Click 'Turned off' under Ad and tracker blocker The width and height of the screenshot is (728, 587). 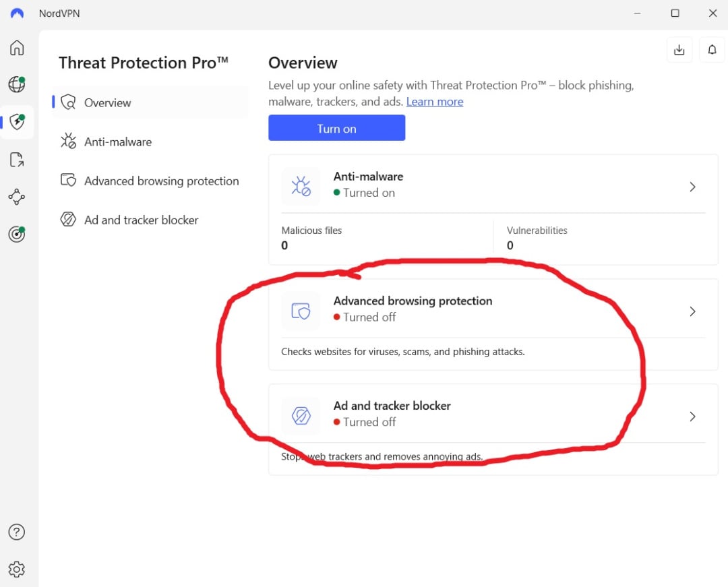click(365, 422)
